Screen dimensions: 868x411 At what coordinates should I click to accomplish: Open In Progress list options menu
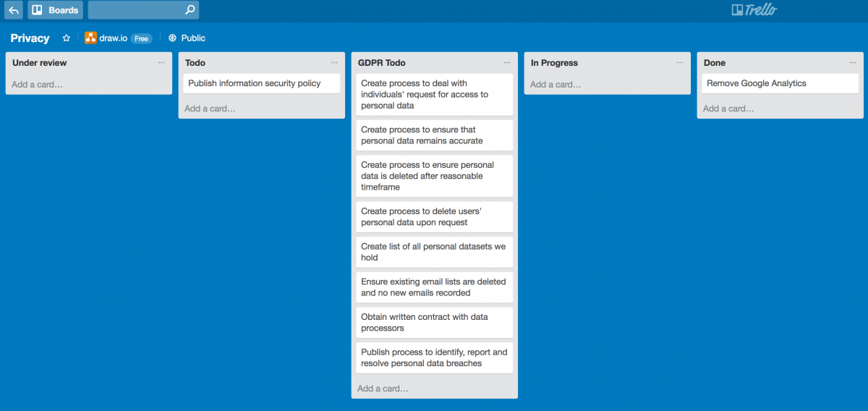coord(680,63)
